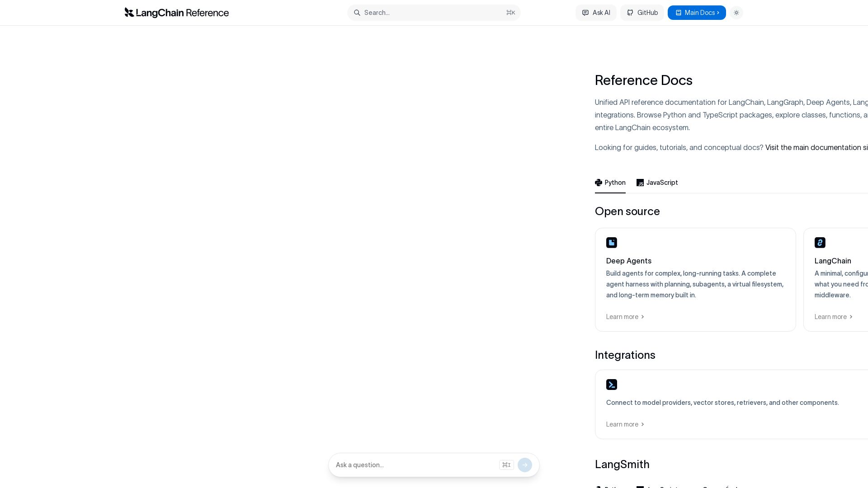Open the Deep Agents card title
This screenshot has height=488, width=868.
coord(629,261)
